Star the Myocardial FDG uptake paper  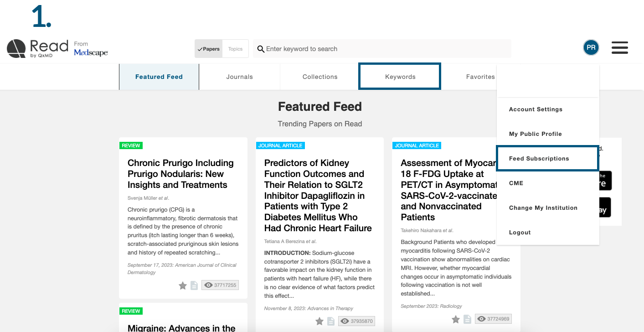456,319
